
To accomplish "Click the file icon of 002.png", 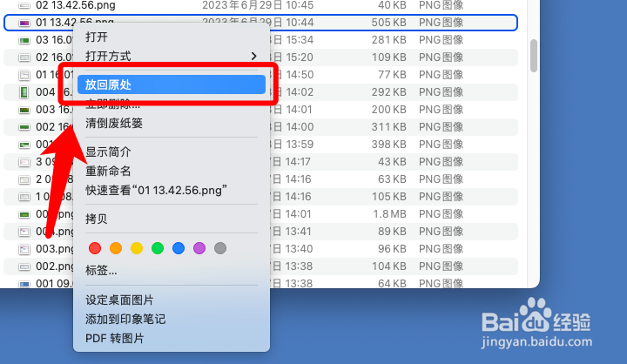I will tap(24, 266).
